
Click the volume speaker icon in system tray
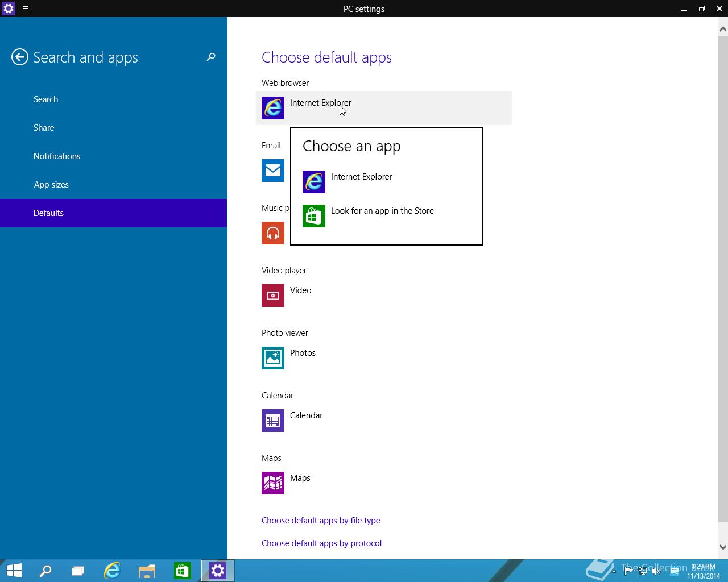click(x=656, y=571)
